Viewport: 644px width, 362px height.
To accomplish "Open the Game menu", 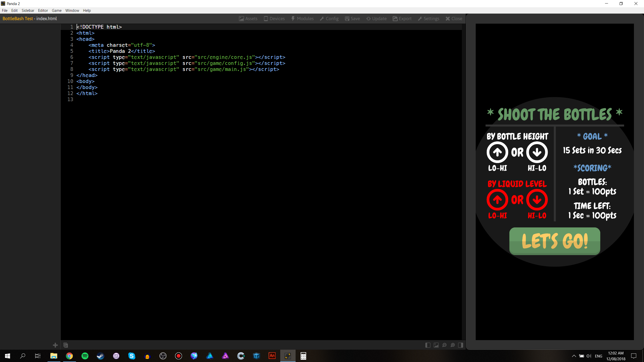I will coord(57,10).
